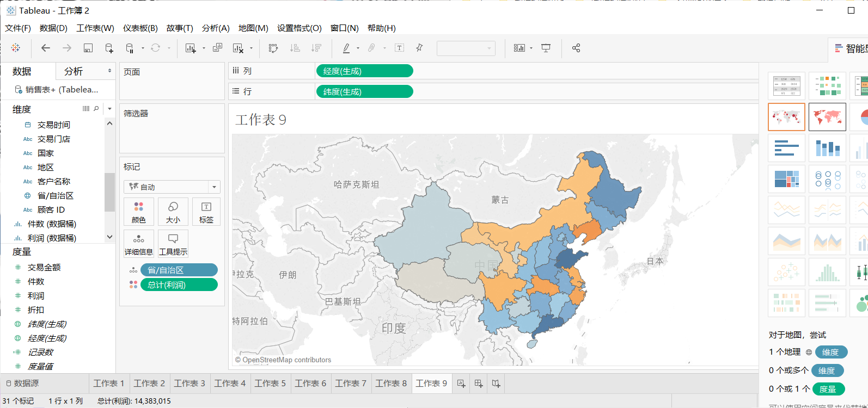868x408 pixels.
Task: Click the 标签 marks button
Action: (206, 212)
